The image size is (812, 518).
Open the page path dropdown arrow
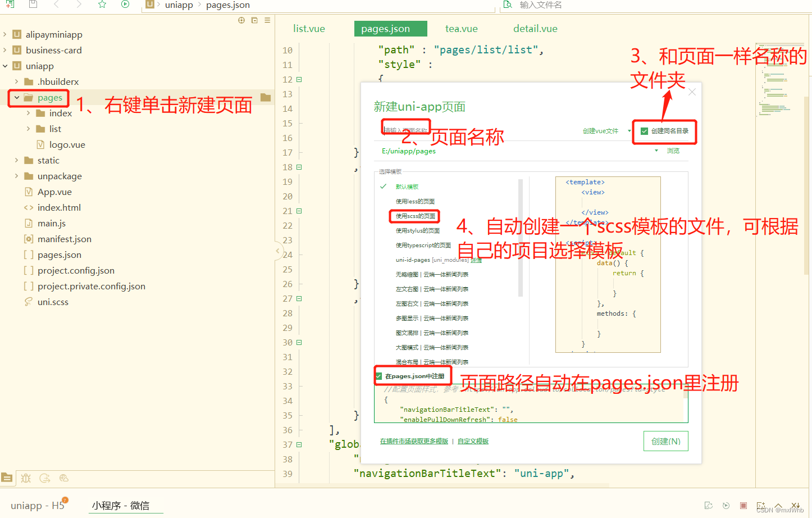(x=656, y=151)
